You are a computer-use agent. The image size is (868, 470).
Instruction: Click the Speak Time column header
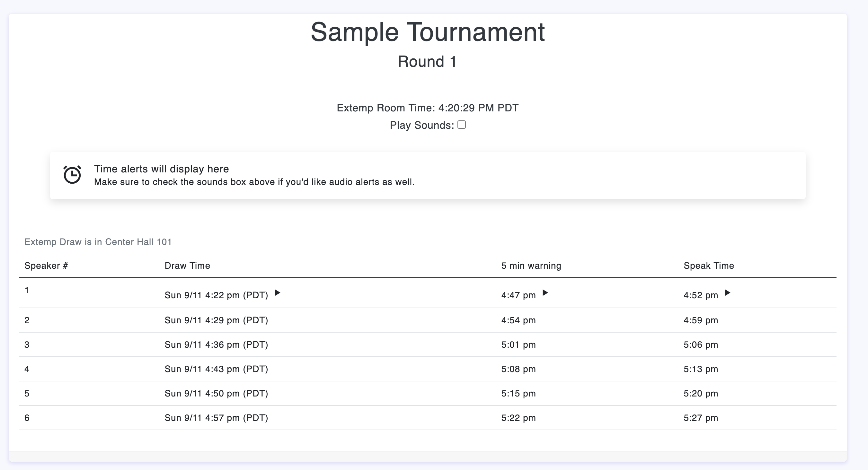click(x=709, y=265)
